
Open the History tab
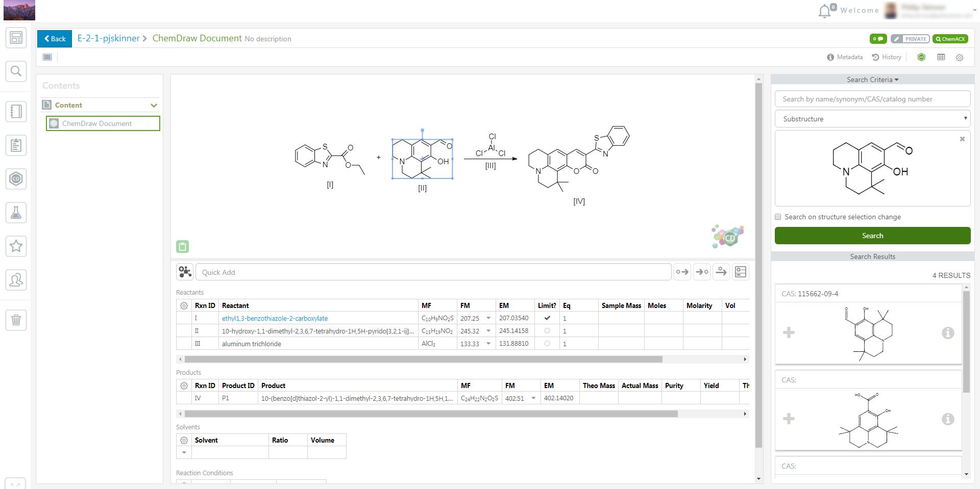[x=887, y=57]
